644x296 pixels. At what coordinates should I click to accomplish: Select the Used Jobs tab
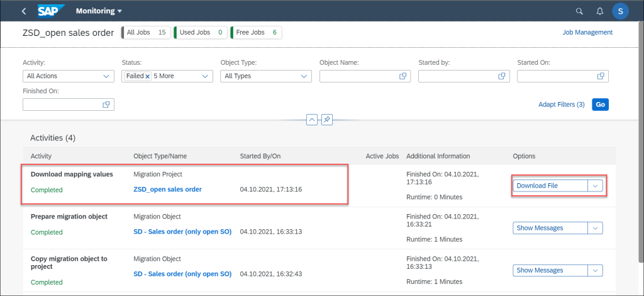point(200,33)
